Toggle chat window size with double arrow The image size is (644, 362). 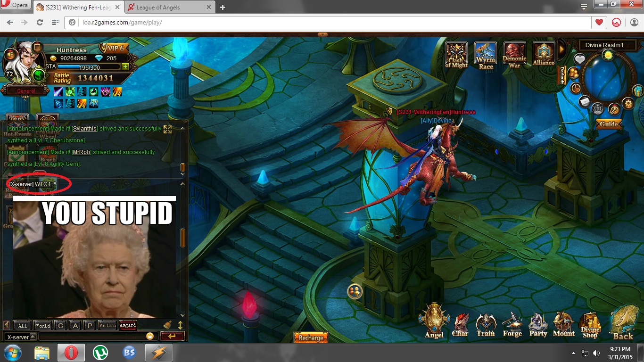pos(180,325)
